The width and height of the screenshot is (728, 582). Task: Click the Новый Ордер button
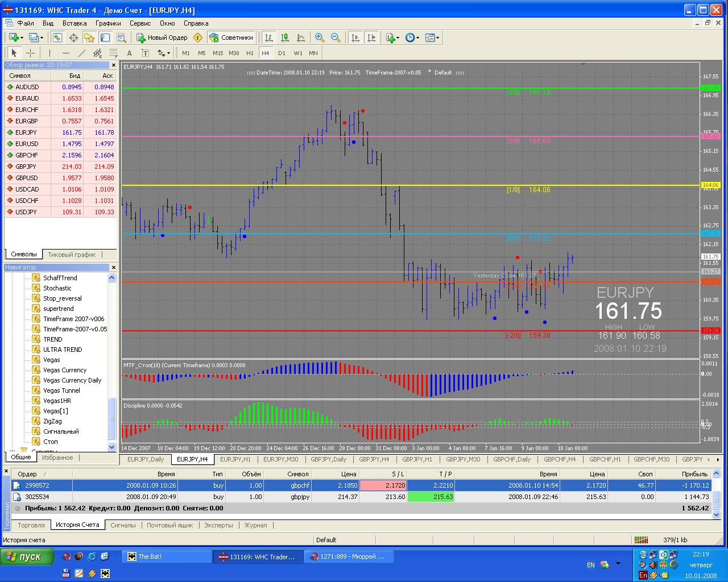click(x=162, y=38)
